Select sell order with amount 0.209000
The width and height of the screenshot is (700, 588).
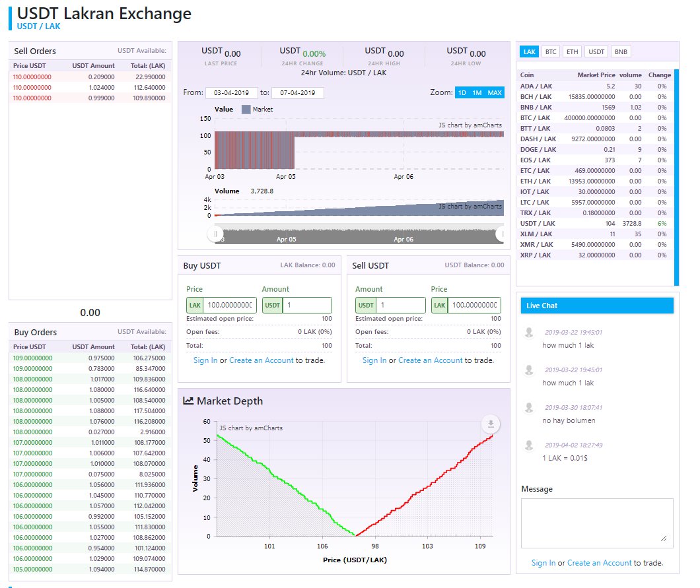(90, 77)
